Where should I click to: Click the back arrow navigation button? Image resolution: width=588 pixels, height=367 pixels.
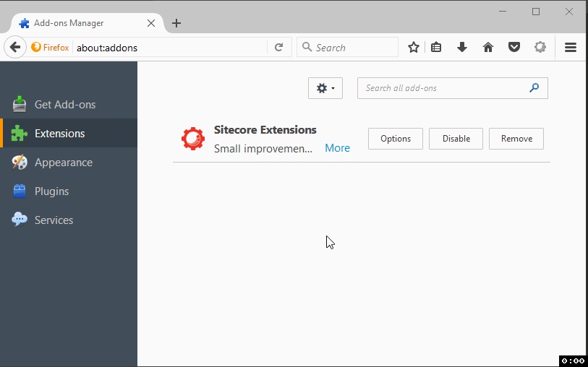tap(15, 47)
